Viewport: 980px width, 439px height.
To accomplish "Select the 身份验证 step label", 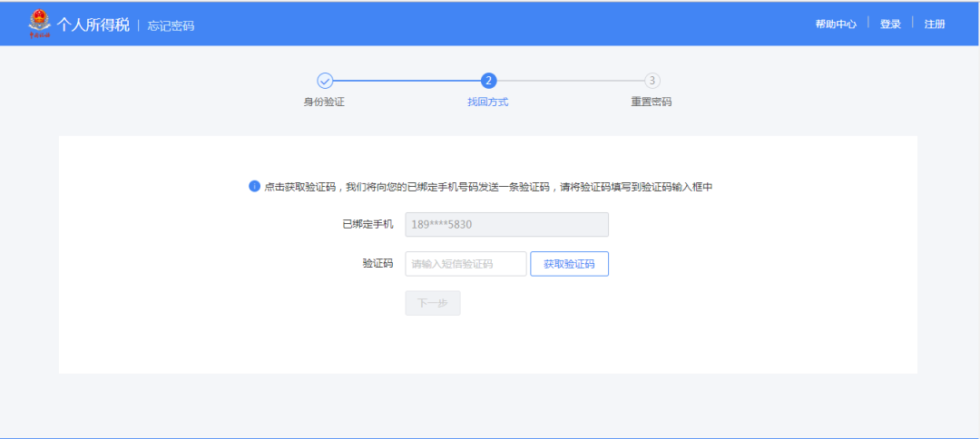I will click(324, 102).
